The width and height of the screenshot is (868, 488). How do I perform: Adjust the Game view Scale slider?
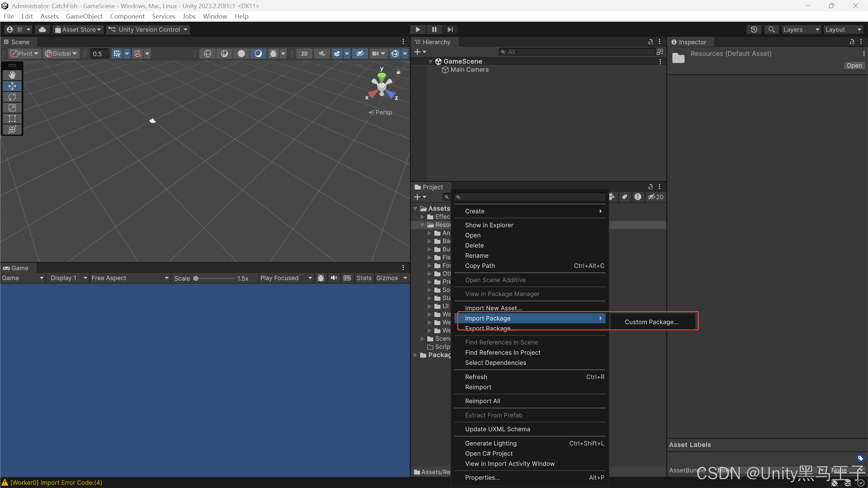196,278
